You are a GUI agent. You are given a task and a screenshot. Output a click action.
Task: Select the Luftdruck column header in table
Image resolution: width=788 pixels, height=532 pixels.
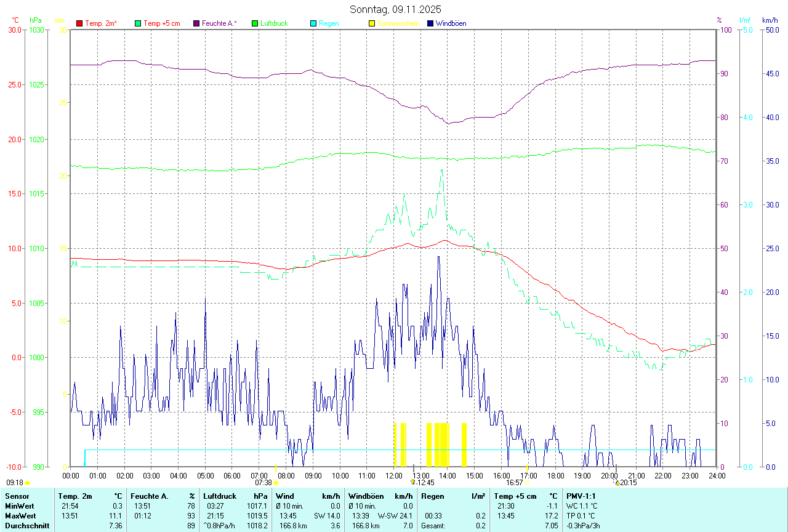click(220, 496)
